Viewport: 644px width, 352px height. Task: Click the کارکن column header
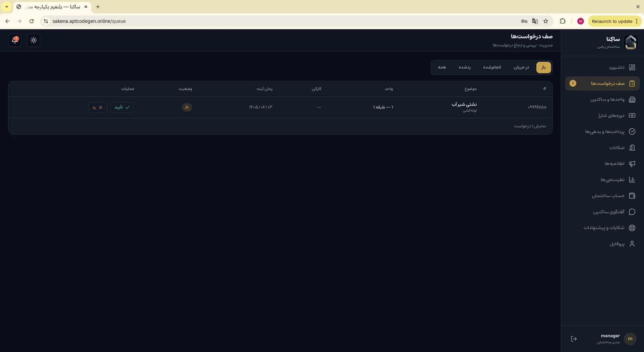click(x=316, y=89)
